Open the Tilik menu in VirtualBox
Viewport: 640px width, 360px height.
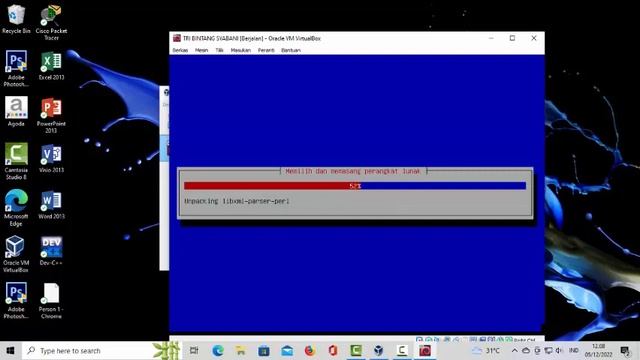pyautogui.click(x=220, y=50)
